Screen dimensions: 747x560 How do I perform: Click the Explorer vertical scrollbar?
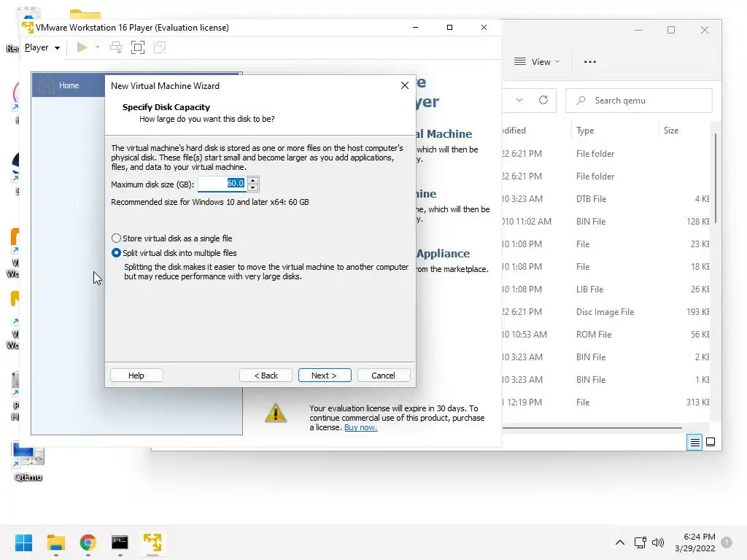[x=715, y=178]
